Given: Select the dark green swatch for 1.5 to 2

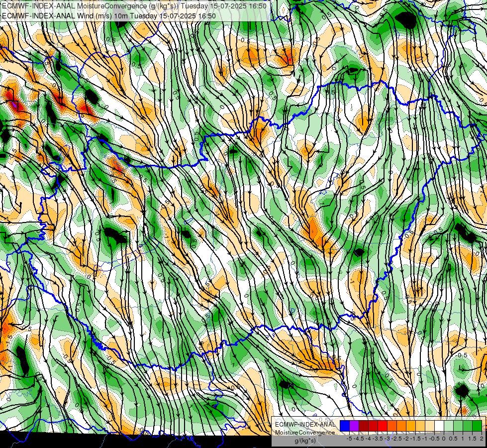Looking at the screenshot, I should pos(477,426).
